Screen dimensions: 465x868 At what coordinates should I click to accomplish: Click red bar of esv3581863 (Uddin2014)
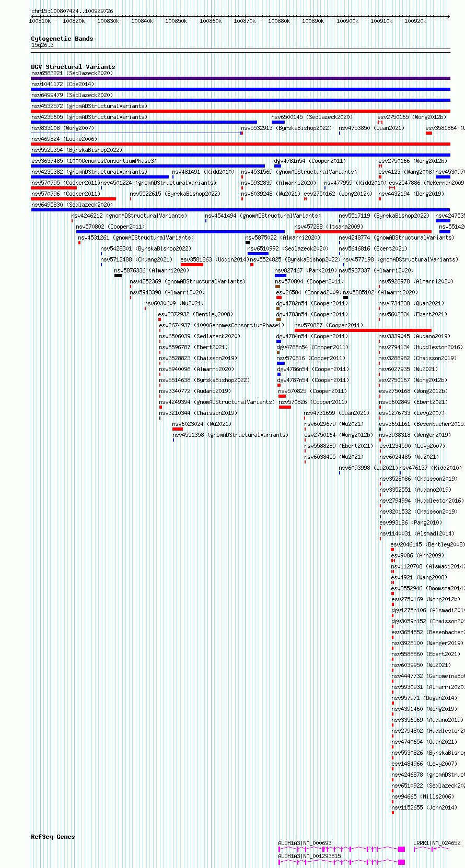(192, 265)
